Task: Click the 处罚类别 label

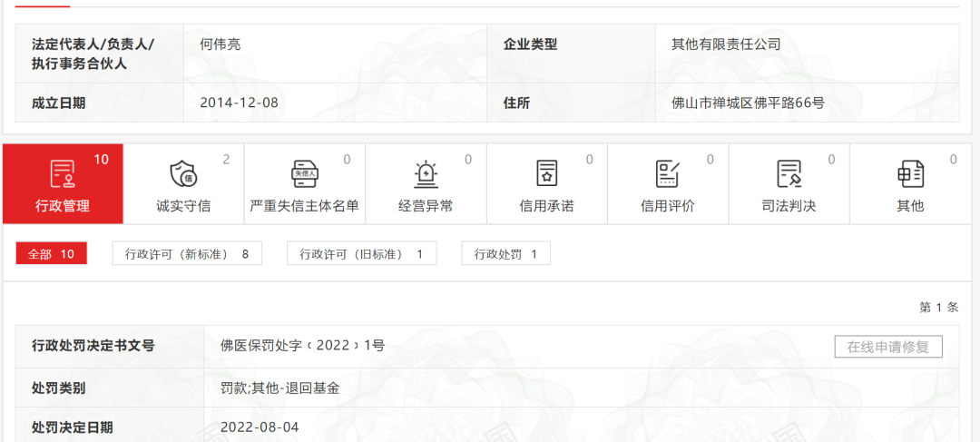Action: click(59, 388)
